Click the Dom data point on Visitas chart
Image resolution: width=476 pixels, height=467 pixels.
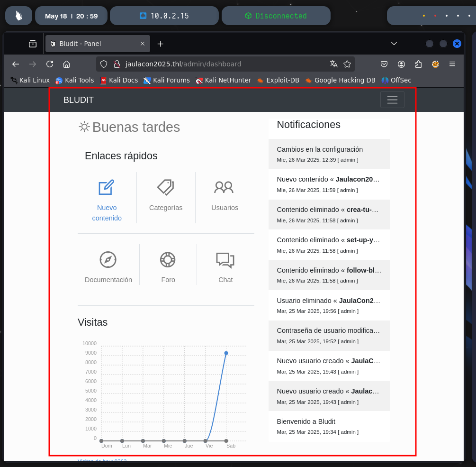pos(101,441)
